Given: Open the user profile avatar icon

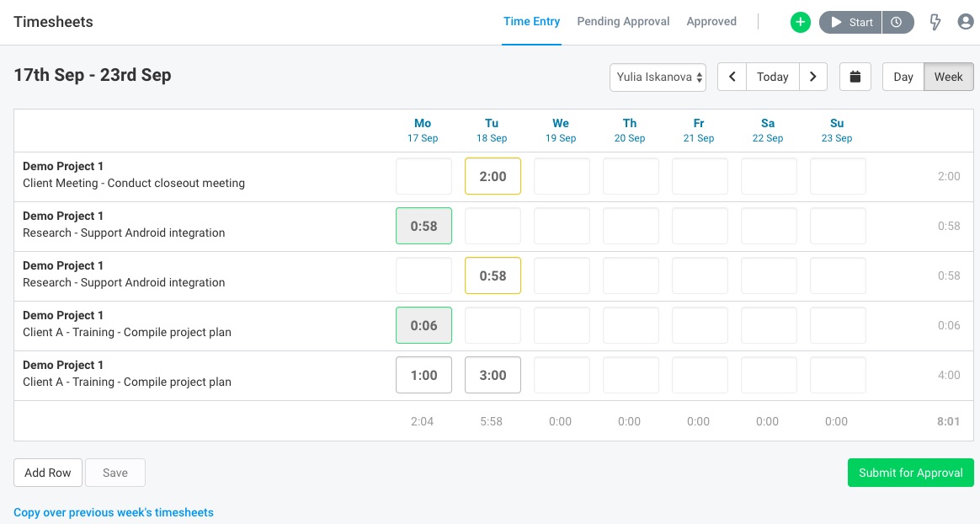Looking at the screenshot, I should (966, 22).
